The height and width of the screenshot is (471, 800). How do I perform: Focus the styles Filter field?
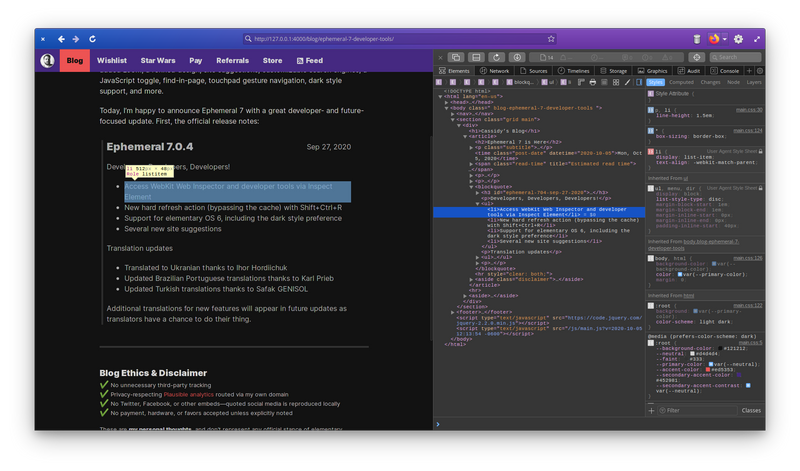point(697,410)
